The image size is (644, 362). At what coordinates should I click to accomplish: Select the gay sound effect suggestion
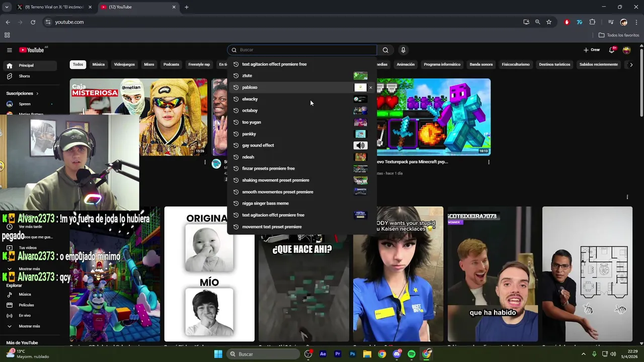tap(301, 145)
